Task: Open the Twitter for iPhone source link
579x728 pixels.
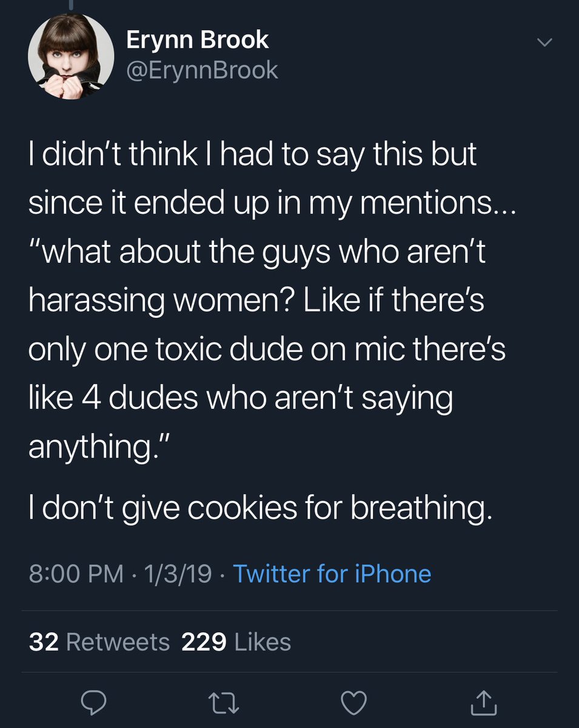Action: click(332, 574)
